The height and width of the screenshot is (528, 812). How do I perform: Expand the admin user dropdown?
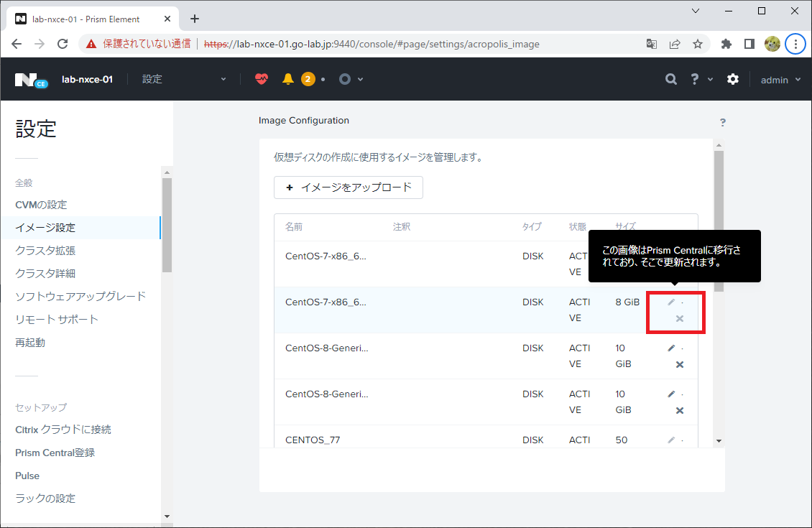780,80
